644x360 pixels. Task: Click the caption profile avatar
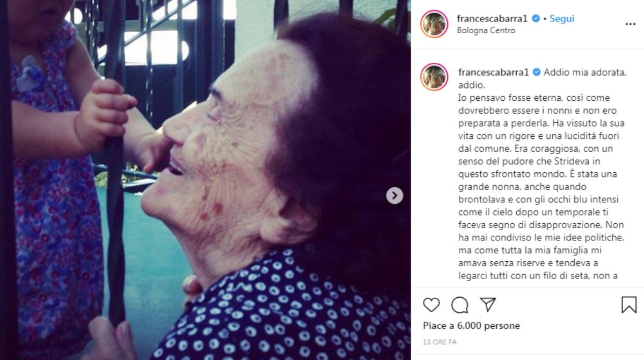click(x=435, y=77)
